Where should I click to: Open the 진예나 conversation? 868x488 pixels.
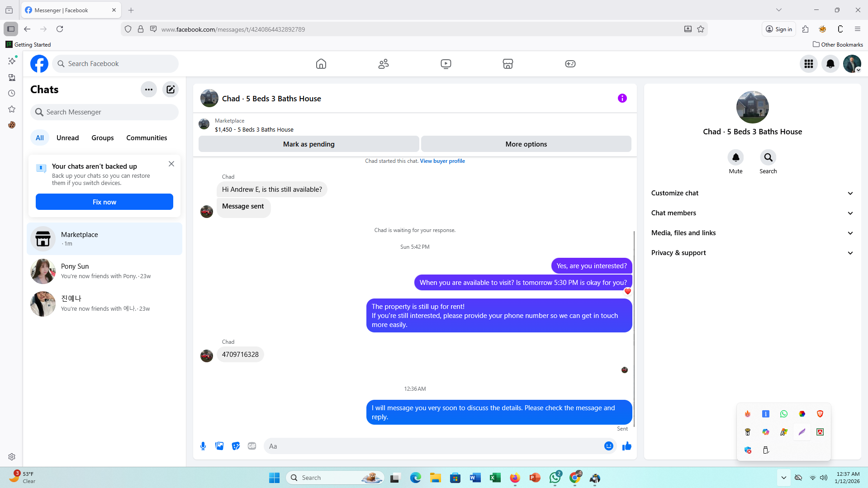click(104, 304)
